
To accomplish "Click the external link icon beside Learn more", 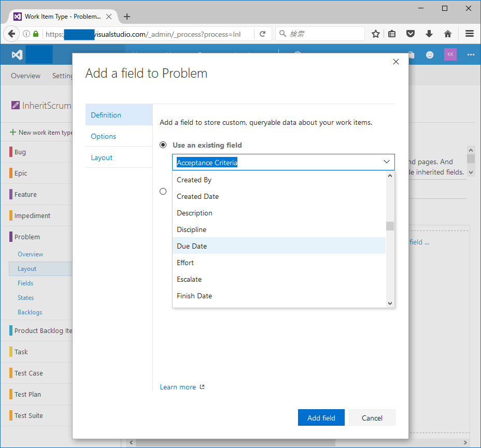I will (202, 387).
